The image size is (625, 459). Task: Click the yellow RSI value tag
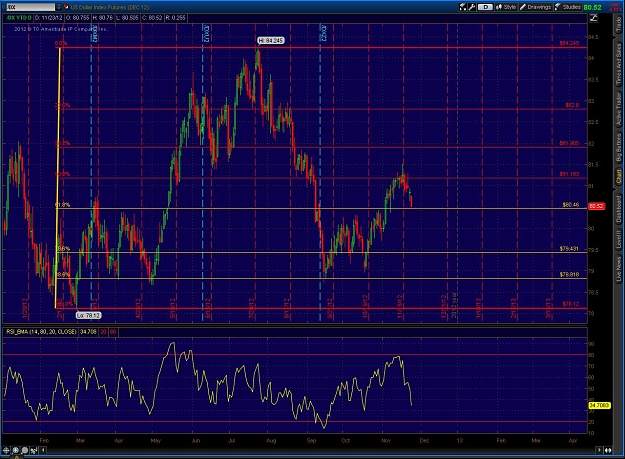[599, 405]
